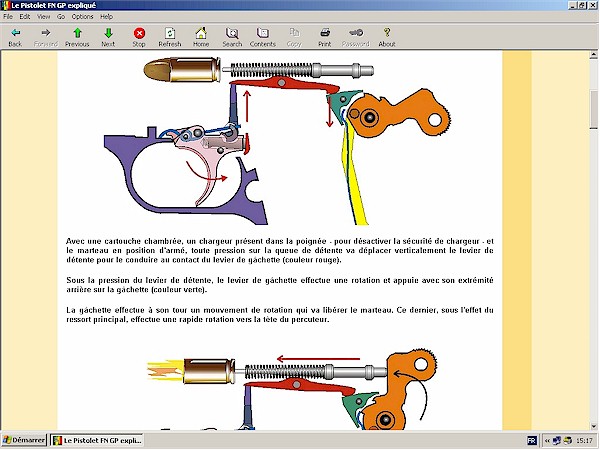Go to the Previous topic
This screenshot has height=450, width=600.
77,37
